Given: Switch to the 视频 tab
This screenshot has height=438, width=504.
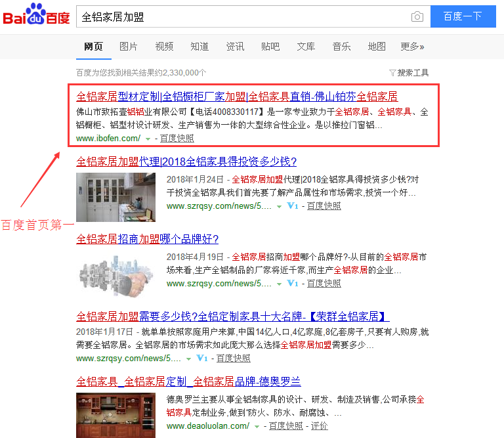Looking at the screenshot, I should point(164,47).
